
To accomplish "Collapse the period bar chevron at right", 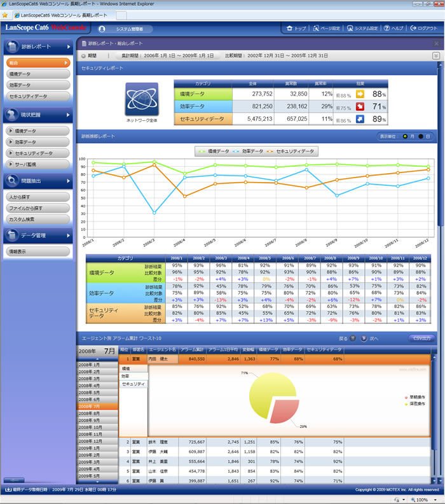I will (435, 56).
